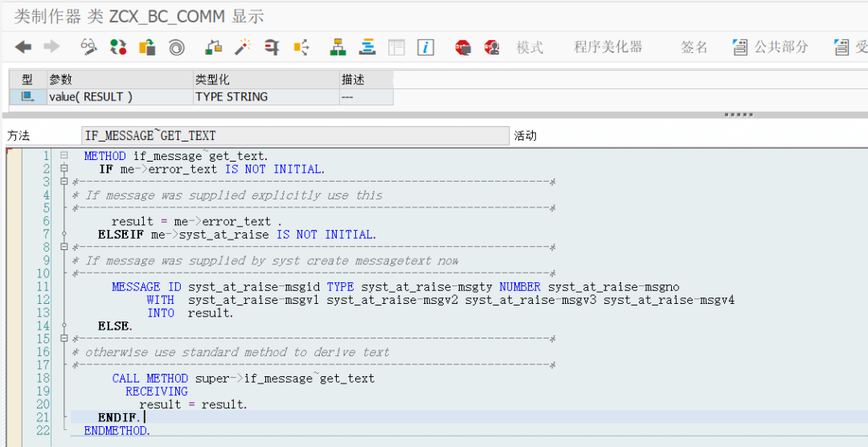868x447 pixels.
Task: Click the 参数 column header
Action: point(120,80)
